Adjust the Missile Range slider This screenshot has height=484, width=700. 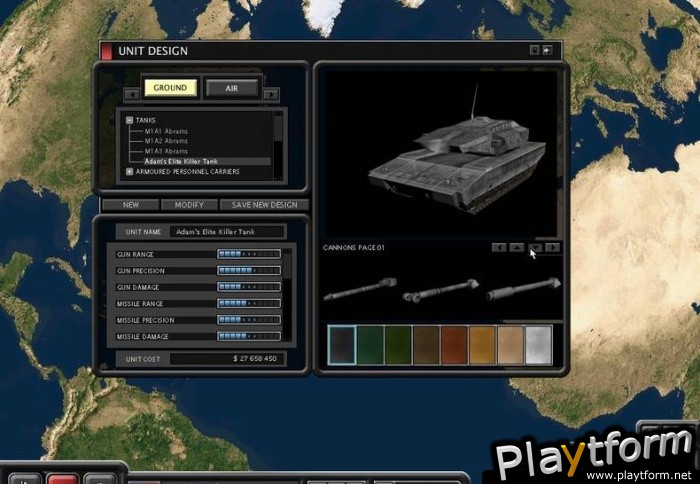(249, 304)
